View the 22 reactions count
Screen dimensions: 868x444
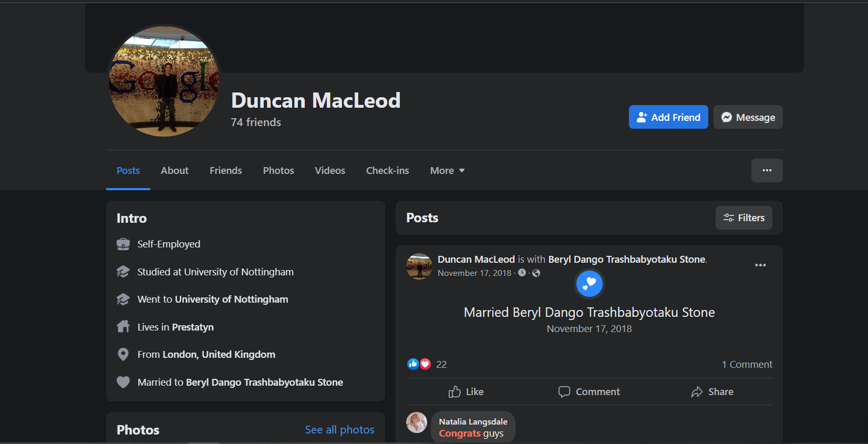(x=441, y=364)
